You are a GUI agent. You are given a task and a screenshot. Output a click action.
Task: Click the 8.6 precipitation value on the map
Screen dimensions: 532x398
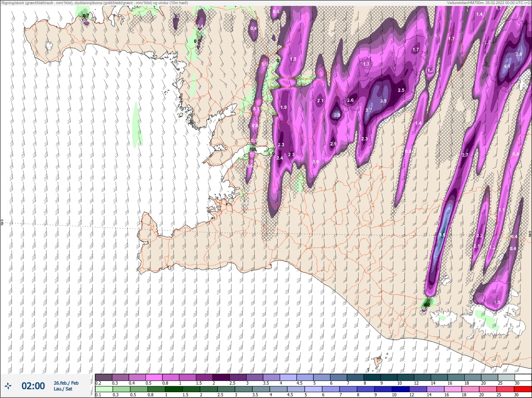pos(442,235)
